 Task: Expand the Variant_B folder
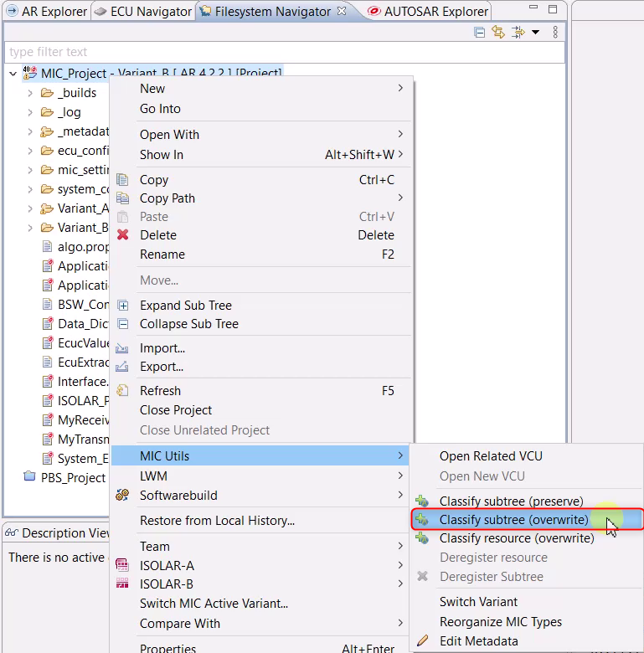point(30,228)
